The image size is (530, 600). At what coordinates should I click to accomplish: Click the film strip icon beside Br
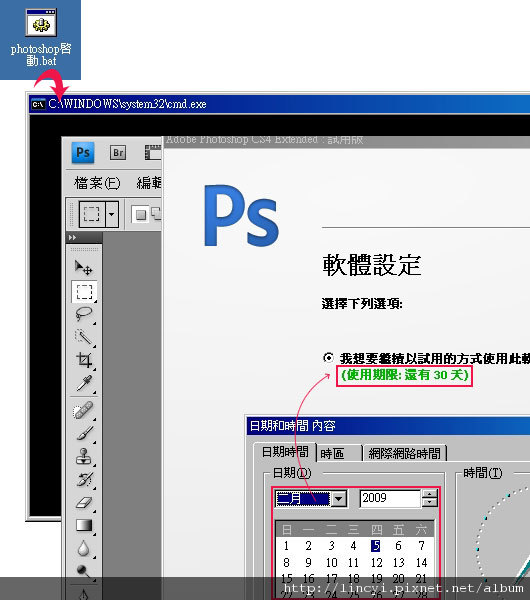coord(153,152)
